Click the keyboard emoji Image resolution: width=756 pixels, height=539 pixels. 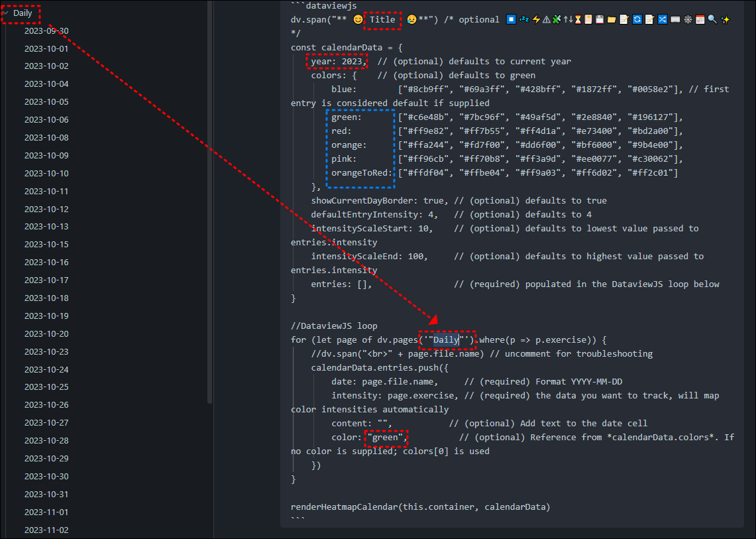[675, 19]
